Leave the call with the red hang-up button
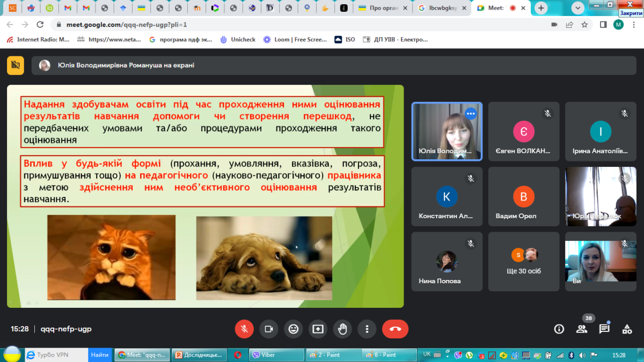The height and width of the screenshot is (362, 644). point(395,329)
